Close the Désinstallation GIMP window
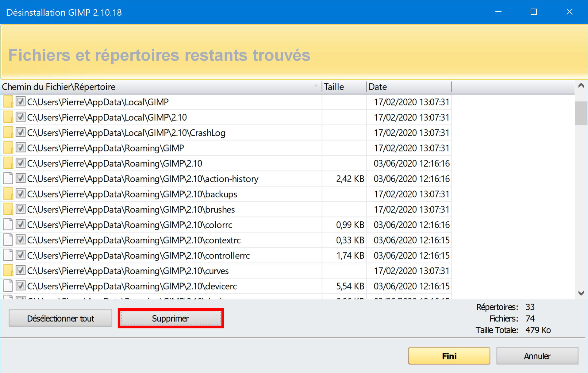 click(x=570, y=12)
